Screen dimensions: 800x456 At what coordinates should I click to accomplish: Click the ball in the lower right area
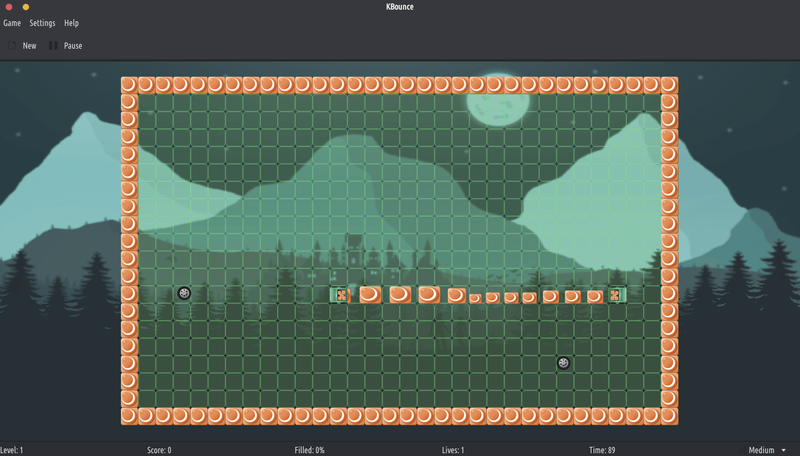pyautogui.click(x=564, y=363)
